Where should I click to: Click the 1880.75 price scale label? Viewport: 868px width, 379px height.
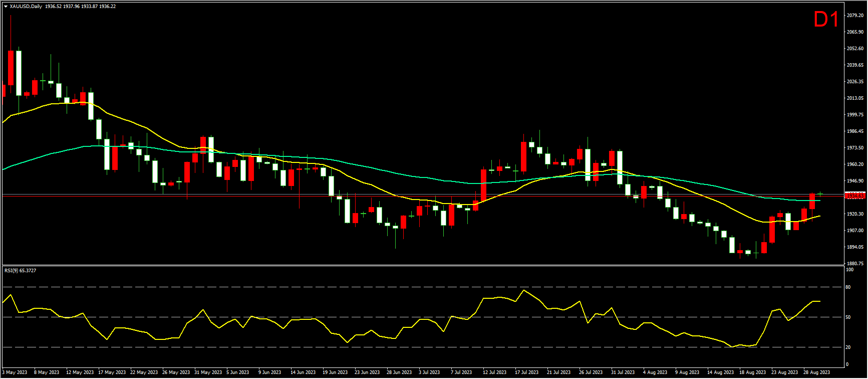[x=854, y=264]
